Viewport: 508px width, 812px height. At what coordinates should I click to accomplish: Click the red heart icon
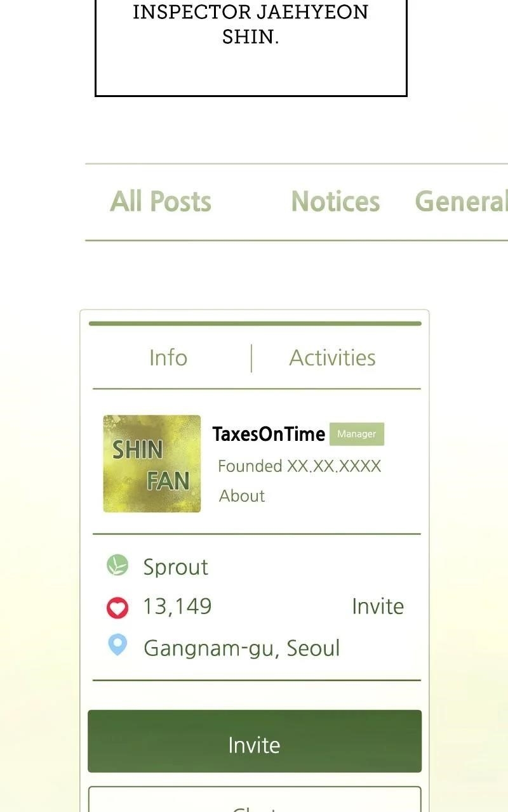point(117,608)
